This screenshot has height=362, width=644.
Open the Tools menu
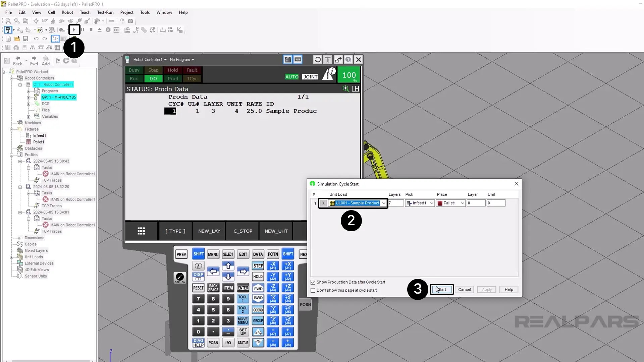145,12
